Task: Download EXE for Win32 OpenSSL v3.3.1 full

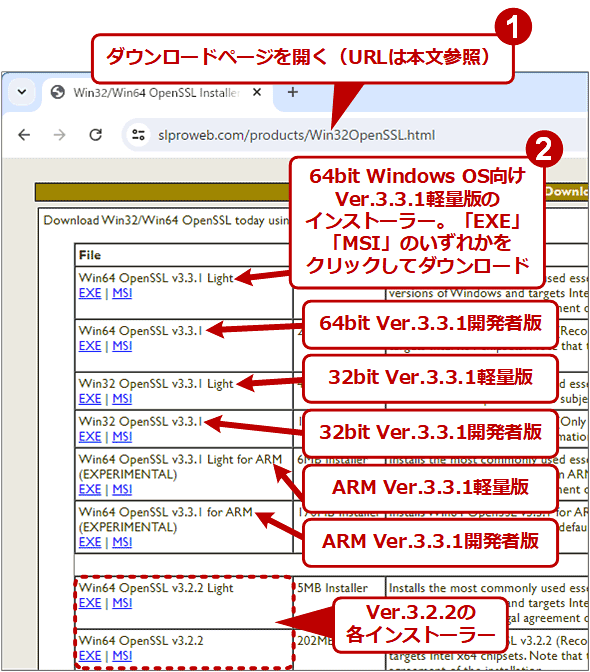Action: point(90,437)
